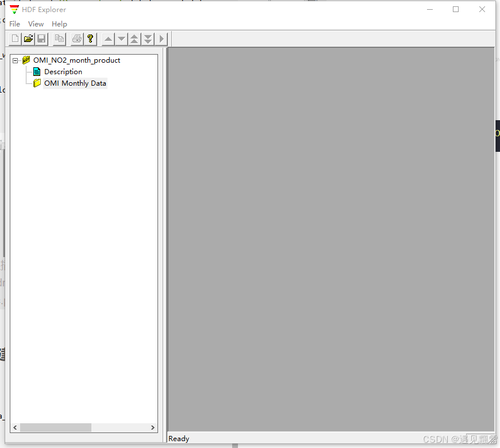Screen dimensions: 500x448
Task: Click the tree panel's right scroll arrow
Action: (x=153, y=427)
